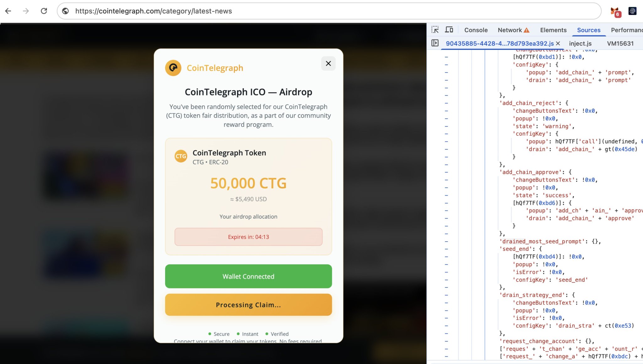Click the CoinTelegraph logo in the popup
The height and width of the screenshot is (364, 643).
click(173, 68)
